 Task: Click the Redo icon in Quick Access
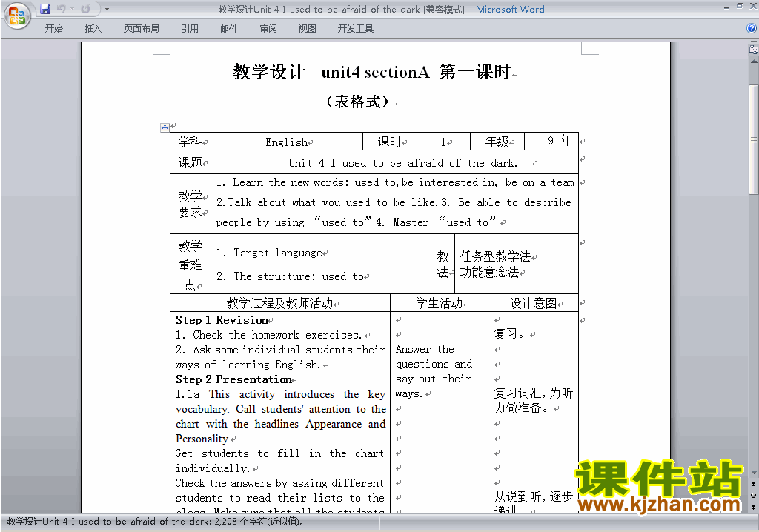(x=85, y=9)
